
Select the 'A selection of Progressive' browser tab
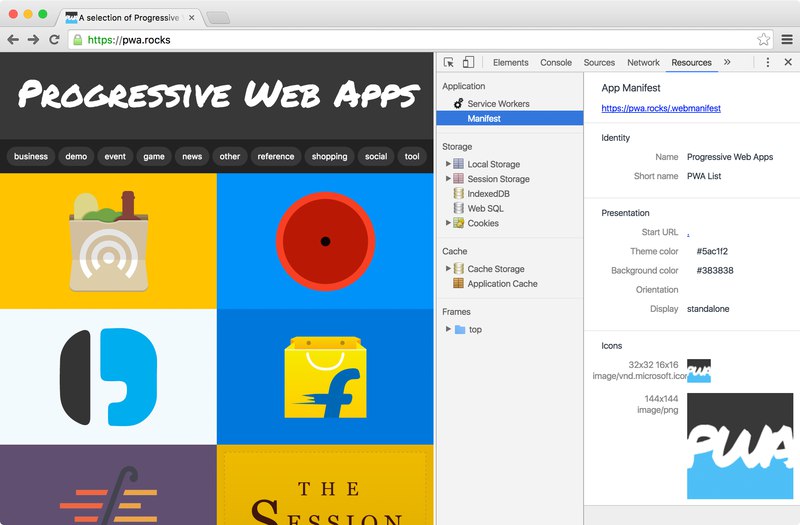[132, 18]
